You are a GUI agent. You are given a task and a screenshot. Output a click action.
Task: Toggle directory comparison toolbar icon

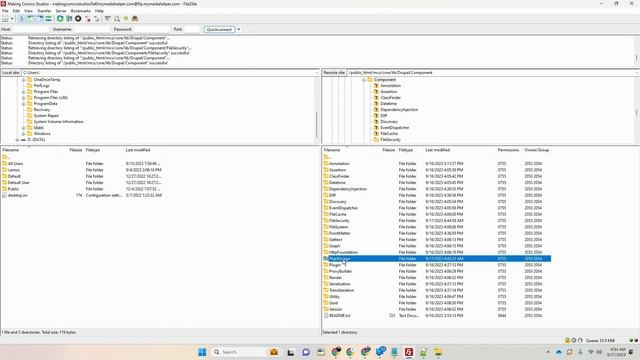point(117,19)
